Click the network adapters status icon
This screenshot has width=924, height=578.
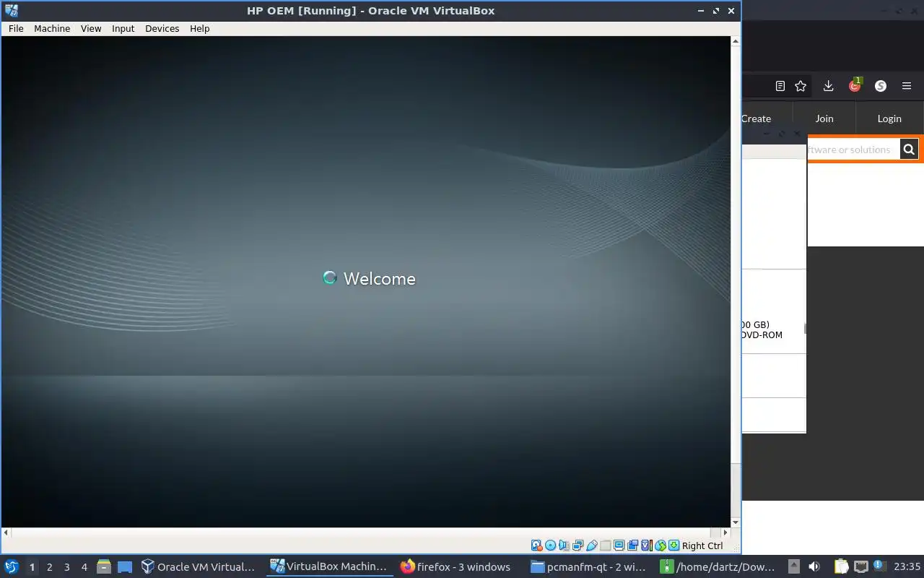pyautogui.click(x=577, y=545)
